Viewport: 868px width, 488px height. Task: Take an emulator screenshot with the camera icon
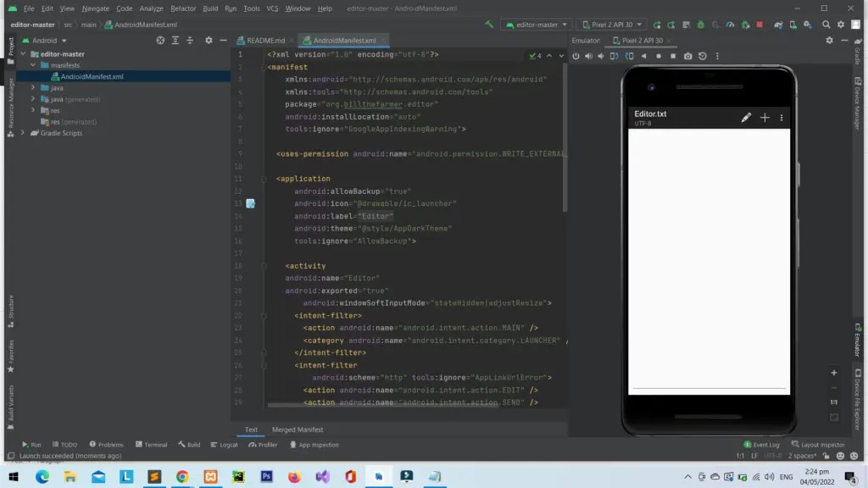coord(687,56)
